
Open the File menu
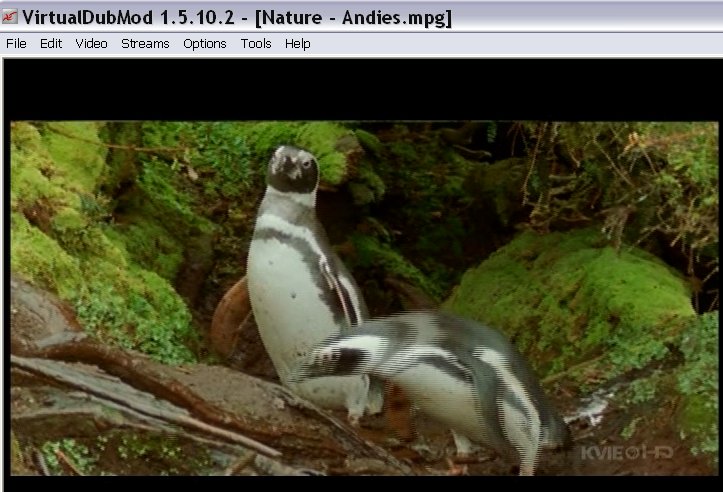point(16,44)
